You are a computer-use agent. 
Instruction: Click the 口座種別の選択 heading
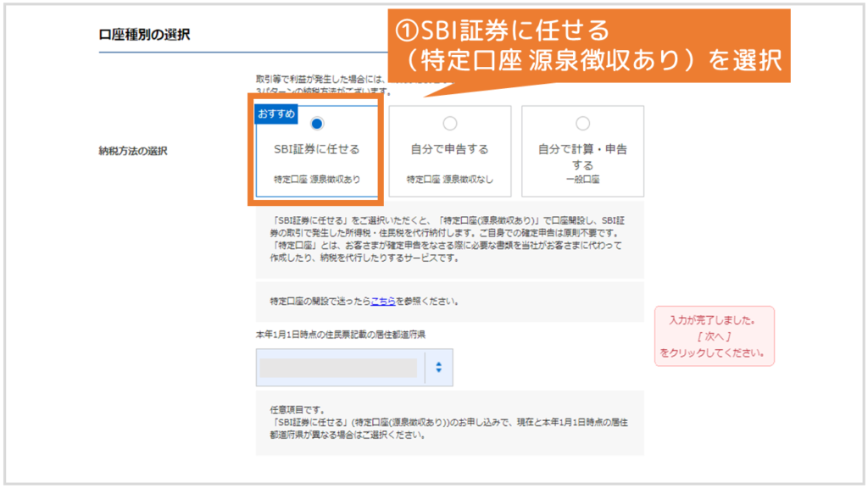[x=144, y=34]
